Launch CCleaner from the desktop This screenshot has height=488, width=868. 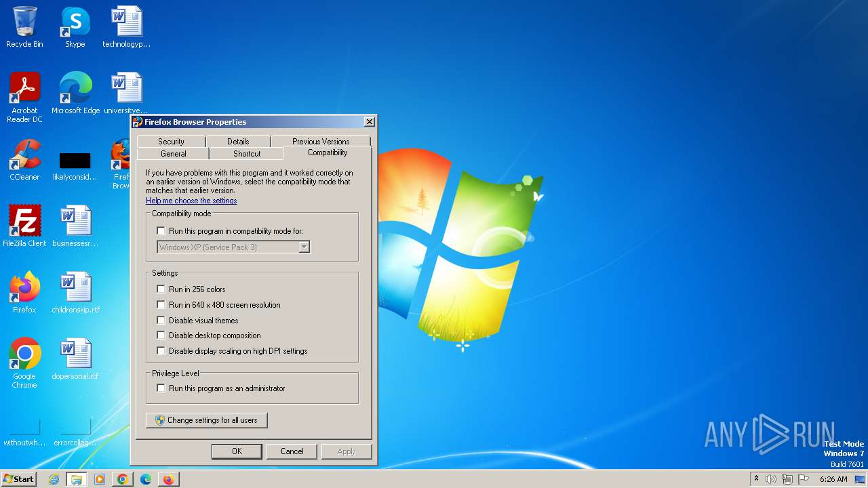point(24,159)
